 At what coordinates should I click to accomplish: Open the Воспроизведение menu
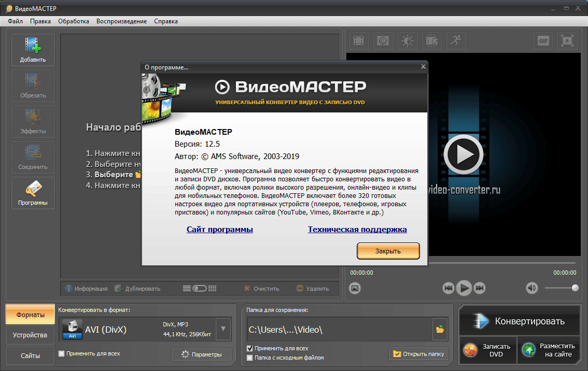pyautogui.click(x=121, y=21)
